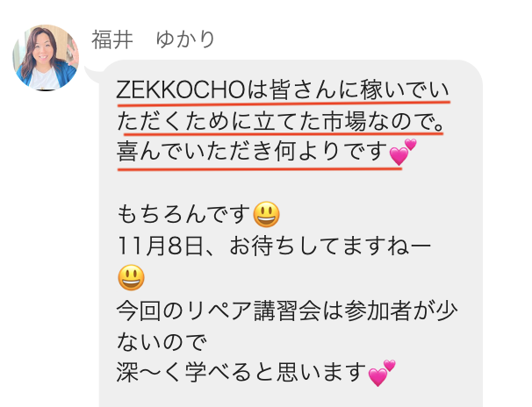Click the sender name 福井 ゆかり
This screenshot has width=532, height=407.
(153, 40)
